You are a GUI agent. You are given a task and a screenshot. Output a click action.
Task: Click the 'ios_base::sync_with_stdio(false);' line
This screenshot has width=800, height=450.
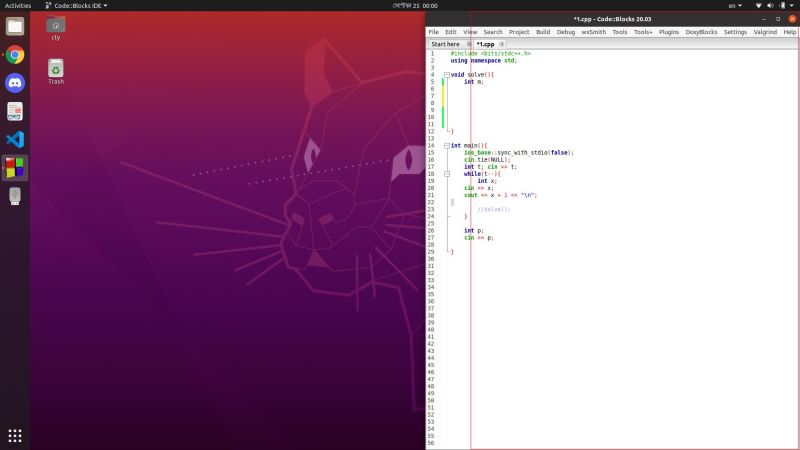[x=519, y=153]
